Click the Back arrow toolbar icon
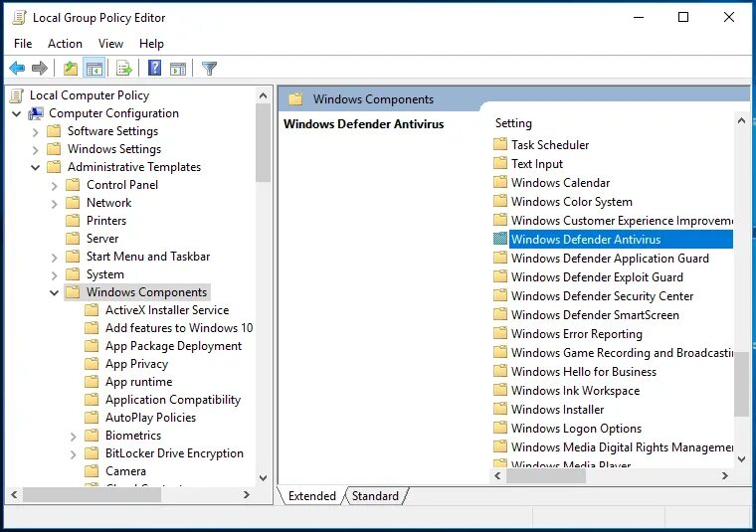Screen dimensions: 756x532 (17, 69)
